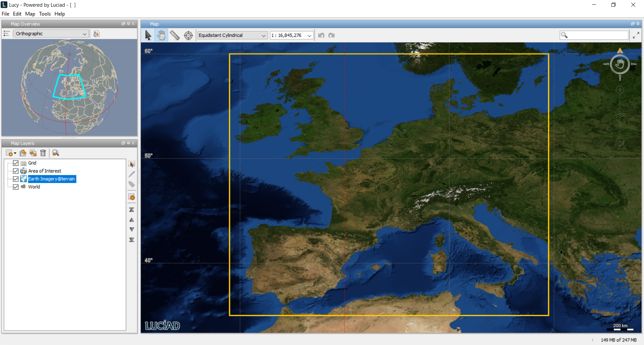Hide the Grid layer

pyautogui.click(x=15, y=163)
